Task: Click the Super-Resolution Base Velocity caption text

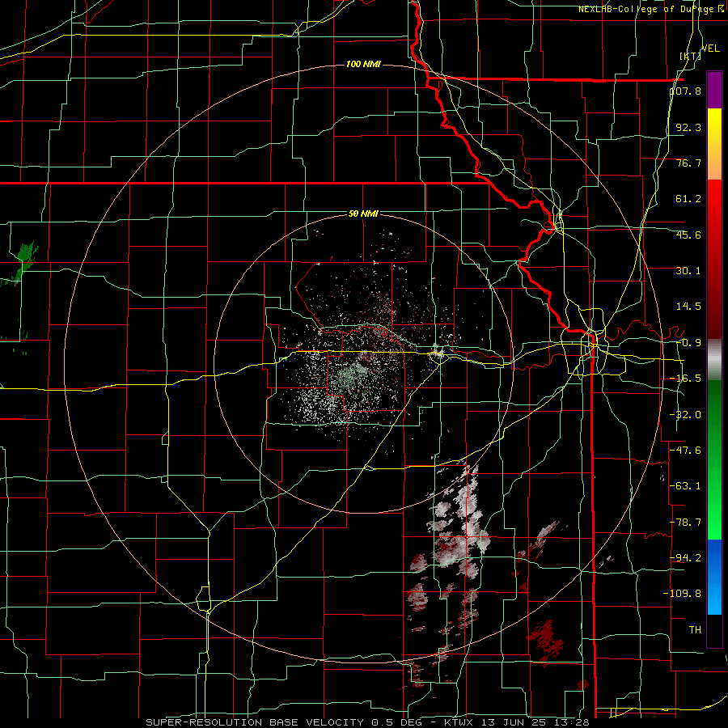Action: pyautogui.click(x=368, y=722)
